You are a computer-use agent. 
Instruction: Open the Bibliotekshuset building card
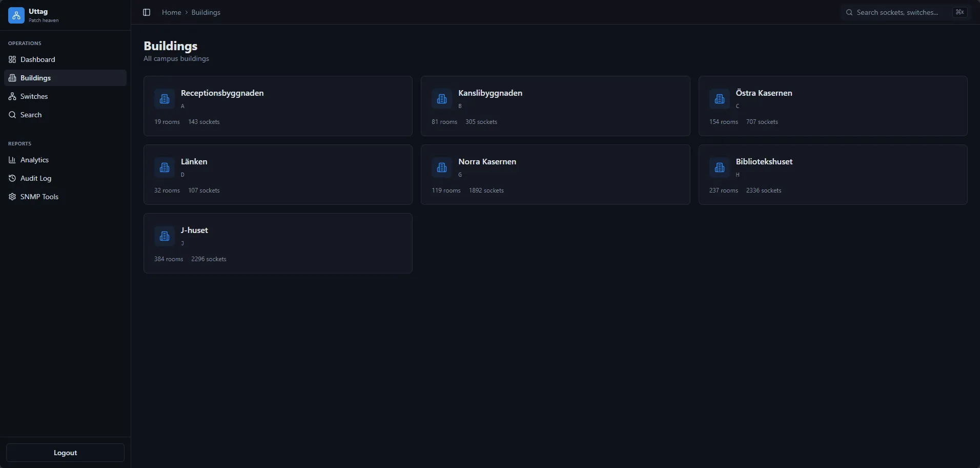tap(833, 175)
